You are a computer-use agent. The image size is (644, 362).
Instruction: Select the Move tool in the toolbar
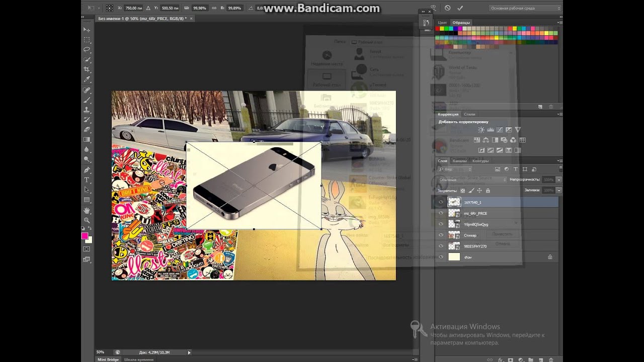point(87,30)
